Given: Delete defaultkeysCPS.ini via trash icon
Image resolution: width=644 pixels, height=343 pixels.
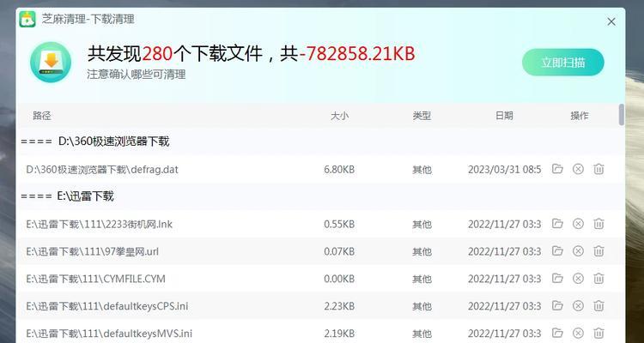Looking at the screenshot, I should pos(598,305).
